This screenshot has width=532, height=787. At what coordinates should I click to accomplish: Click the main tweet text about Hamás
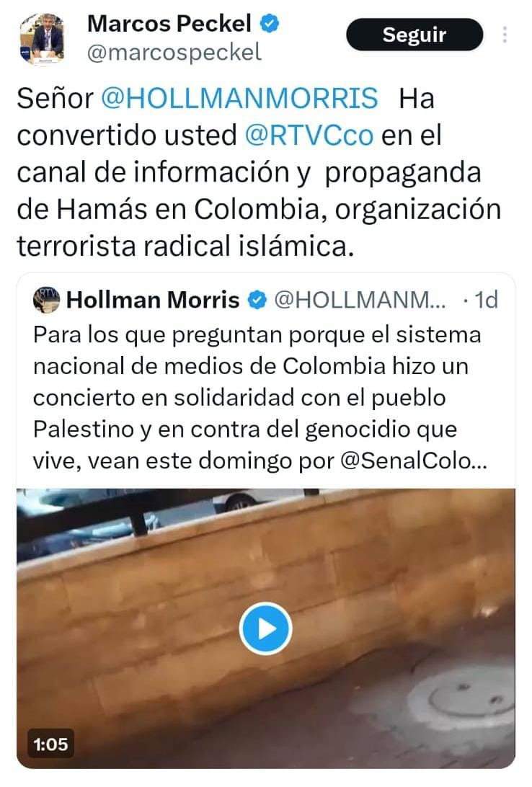(259, 172)
